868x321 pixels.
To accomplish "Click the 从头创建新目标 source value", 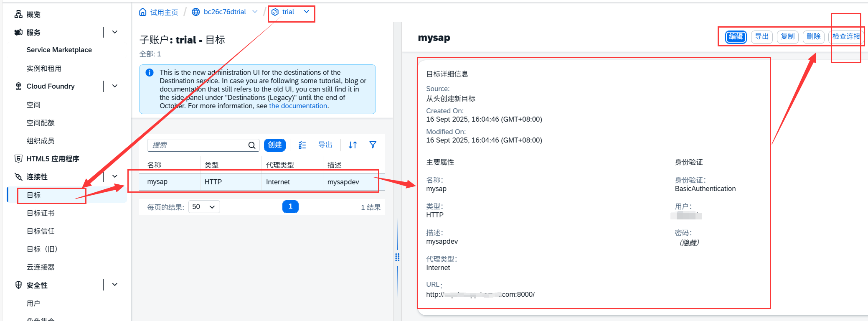I will tap(451, 99).
